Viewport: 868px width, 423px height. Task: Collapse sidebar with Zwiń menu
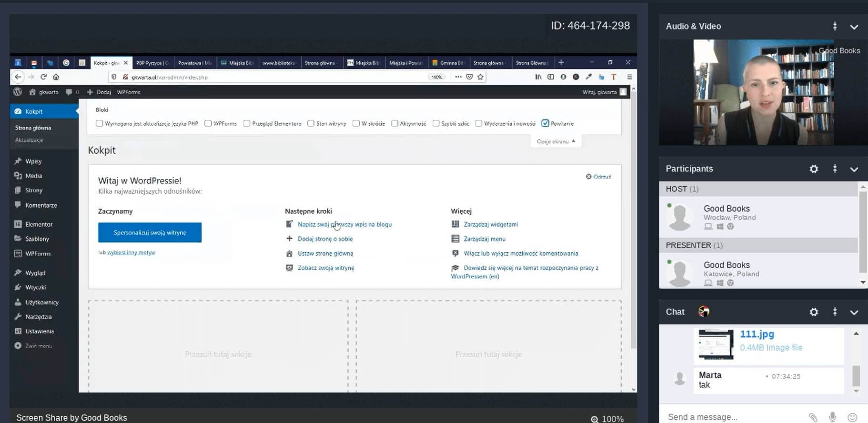coord(38,346)
